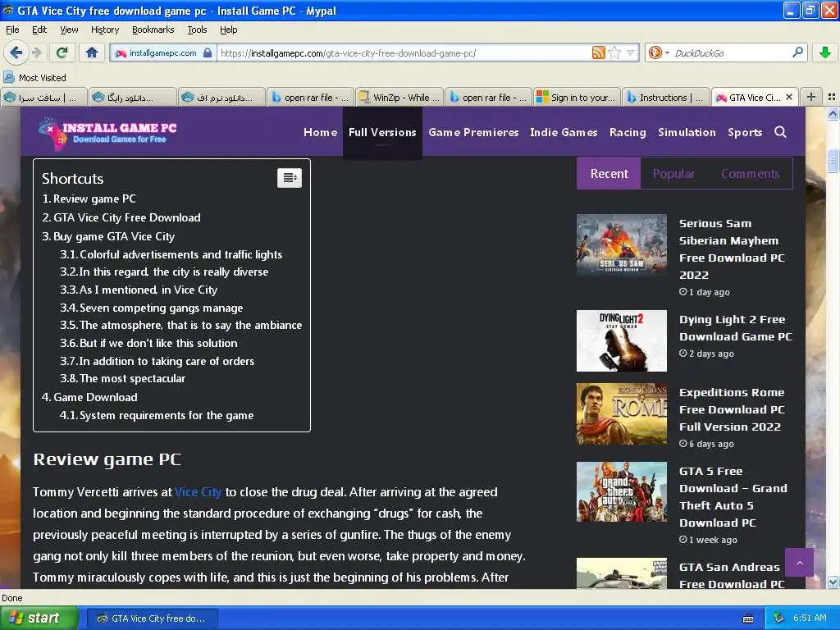
Task: Open the Serious Sam Siberian Mayhem thumbnail
Action: (x=622, y=244)
